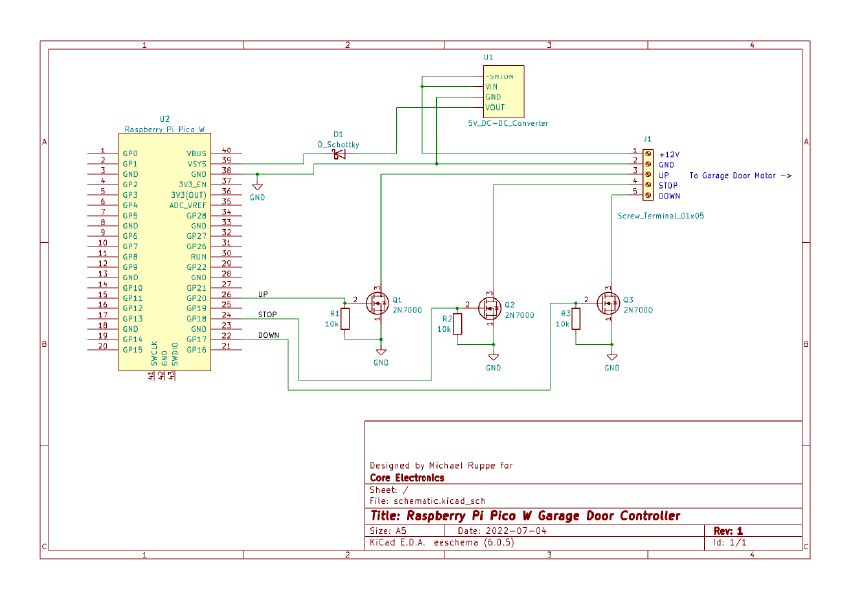Viewport: 852px width, 600px height.
Task: Click the GP15 pin label
Action: (x=132, y=349)
